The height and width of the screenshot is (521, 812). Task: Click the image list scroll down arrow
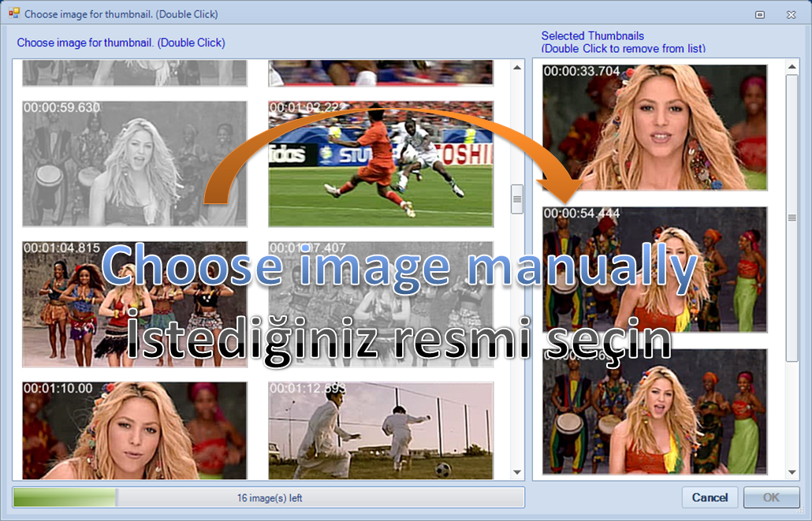tap(517, 472)
